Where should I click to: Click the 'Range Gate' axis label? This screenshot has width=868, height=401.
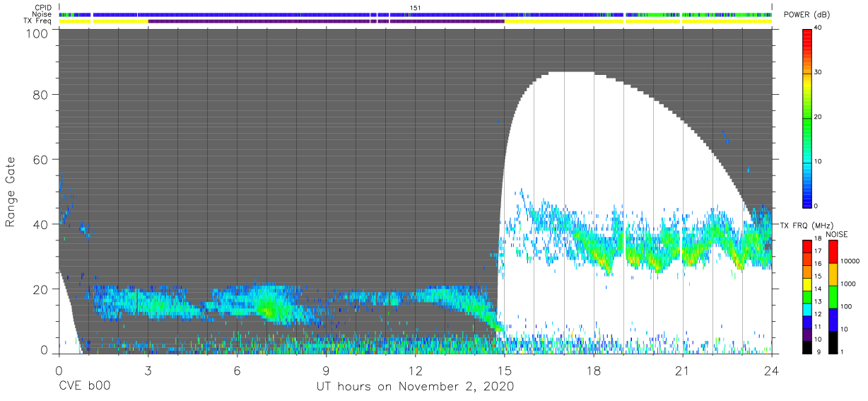pos(11,192)
